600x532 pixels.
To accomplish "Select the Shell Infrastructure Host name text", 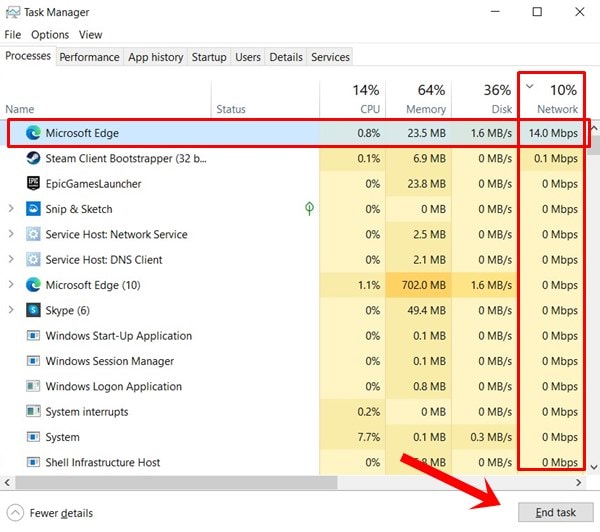I will point(103,462).
